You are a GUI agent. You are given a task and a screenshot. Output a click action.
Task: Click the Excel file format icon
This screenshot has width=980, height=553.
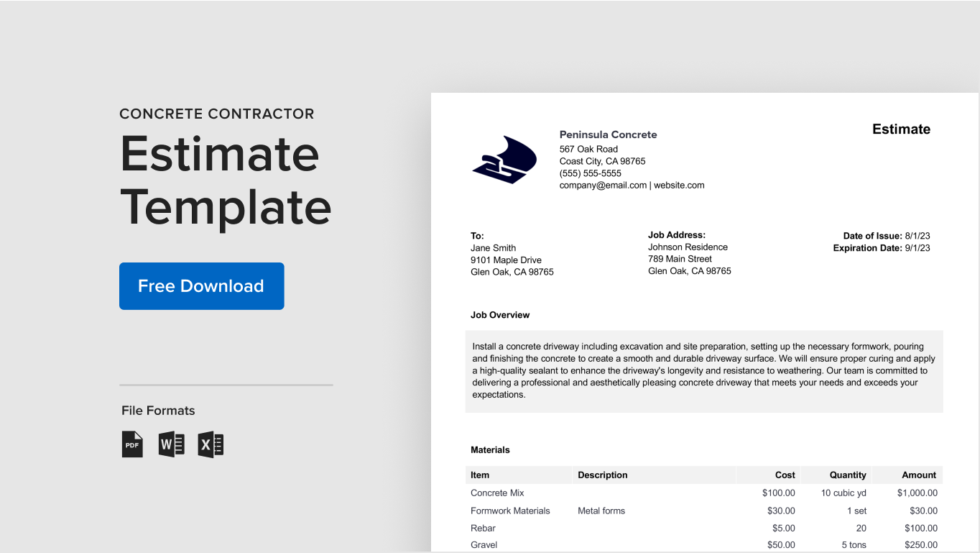click(x=211, y=444)
